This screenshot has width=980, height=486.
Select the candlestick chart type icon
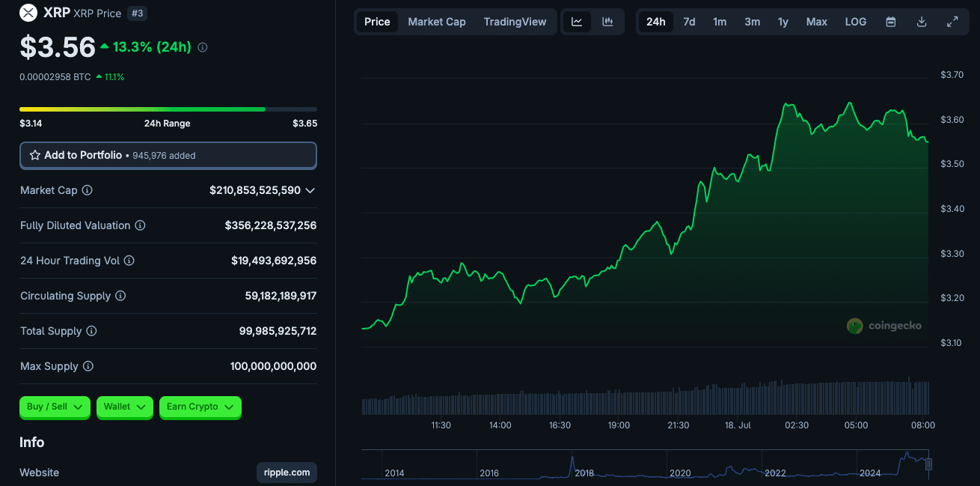click(x=607, y=22)
